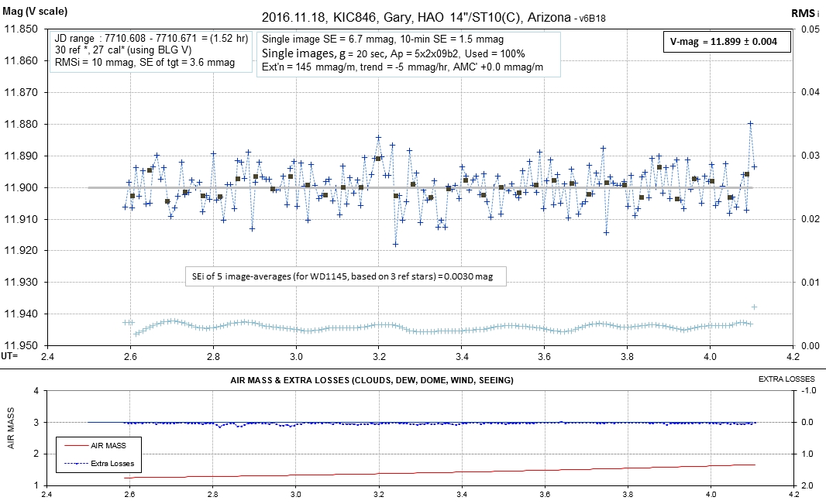Click the 'JD range : 7710.608 - 7710.671' line
The height and width of the screenshot is (504, 826).
coord(151,39)
